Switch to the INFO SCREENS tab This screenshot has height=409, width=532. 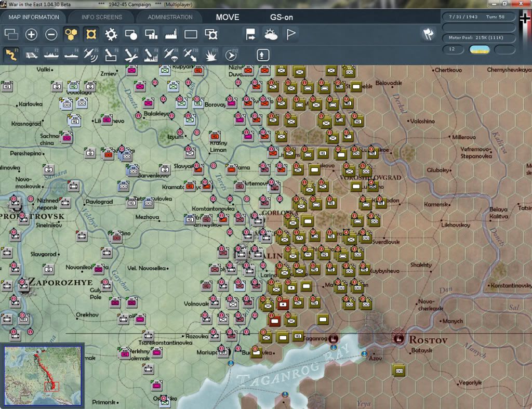click(x=101, y=17)
